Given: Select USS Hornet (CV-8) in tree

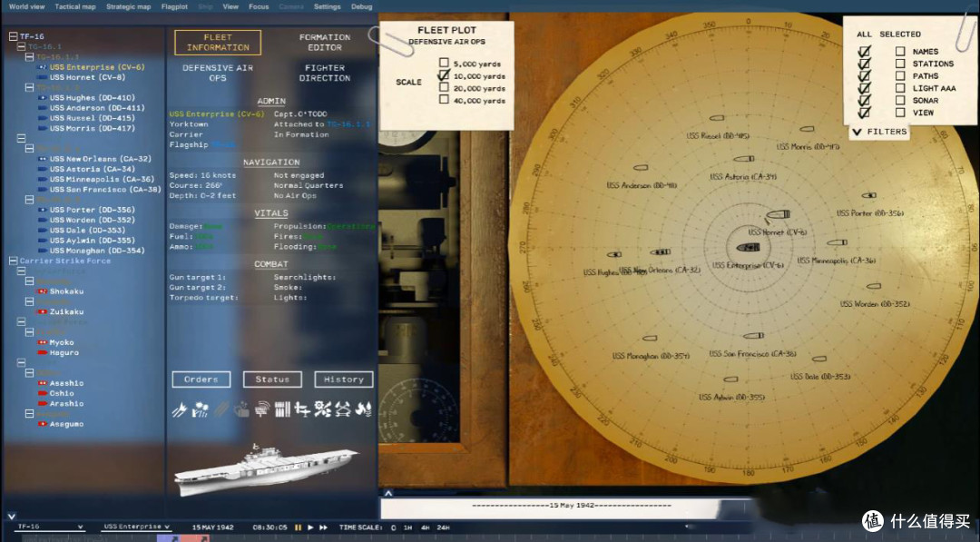Looking at the screenshot, I should (87, 77).
